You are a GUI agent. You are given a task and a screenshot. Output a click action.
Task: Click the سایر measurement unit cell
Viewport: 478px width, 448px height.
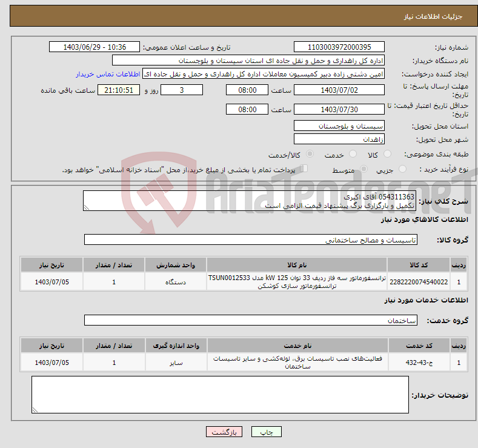click(176, 363)
